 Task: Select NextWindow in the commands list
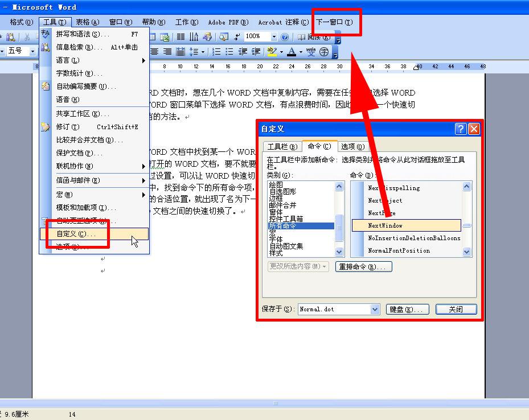407,225
